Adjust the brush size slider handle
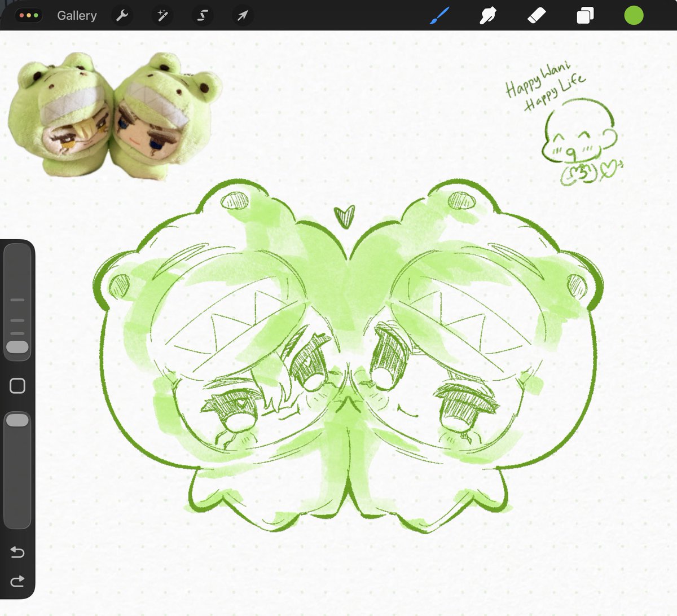677x616 pixels. [x=17, y=346]
